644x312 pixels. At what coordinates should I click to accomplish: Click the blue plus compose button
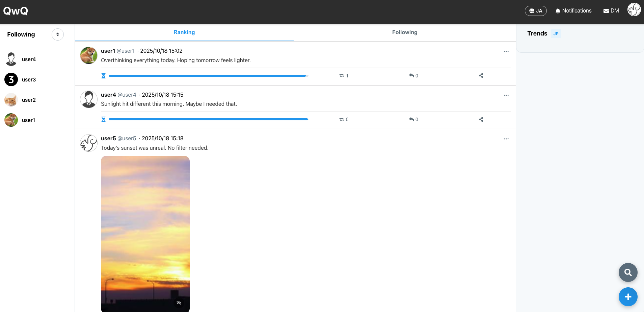click(628, 297)
